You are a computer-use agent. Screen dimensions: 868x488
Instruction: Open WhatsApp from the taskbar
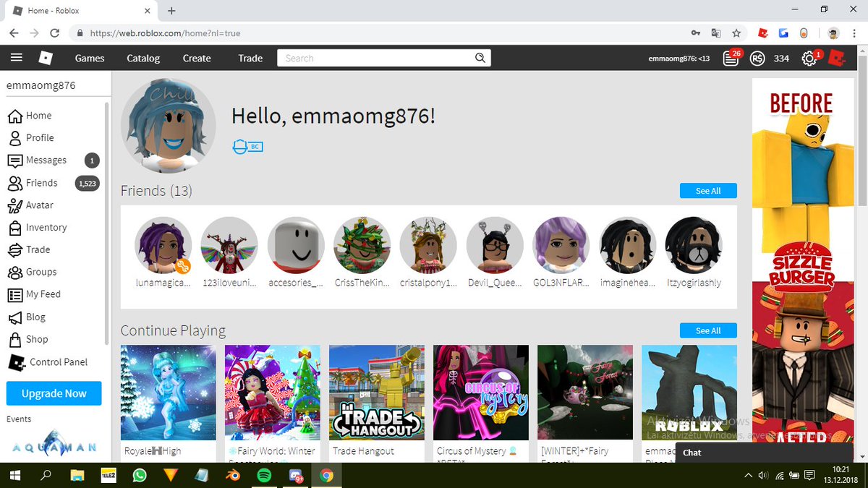(x=139, y=475)
